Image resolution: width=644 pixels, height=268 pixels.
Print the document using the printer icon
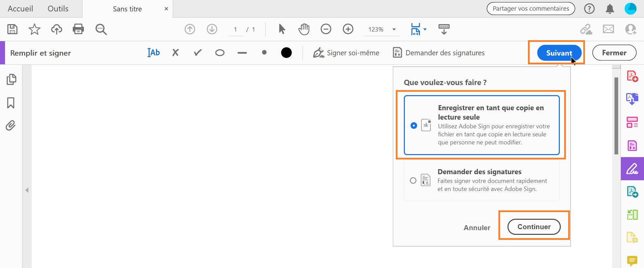point(78,29)
